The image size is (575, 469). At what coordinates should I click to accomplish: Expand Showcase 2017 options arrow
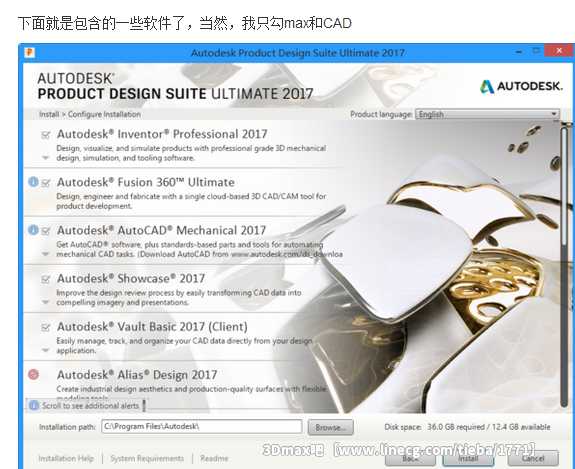45,303
